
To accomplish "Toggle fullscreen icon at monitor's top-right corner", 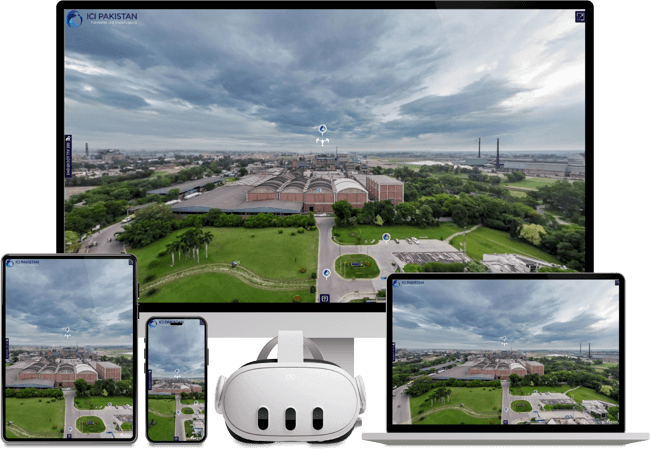I will (x=580, y=16).
